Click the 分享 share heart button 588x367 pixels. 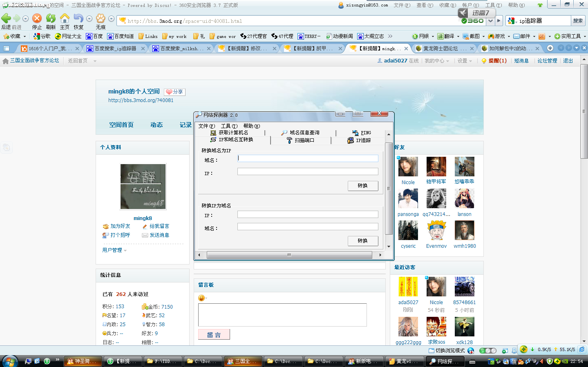click(x=174, y=92)
